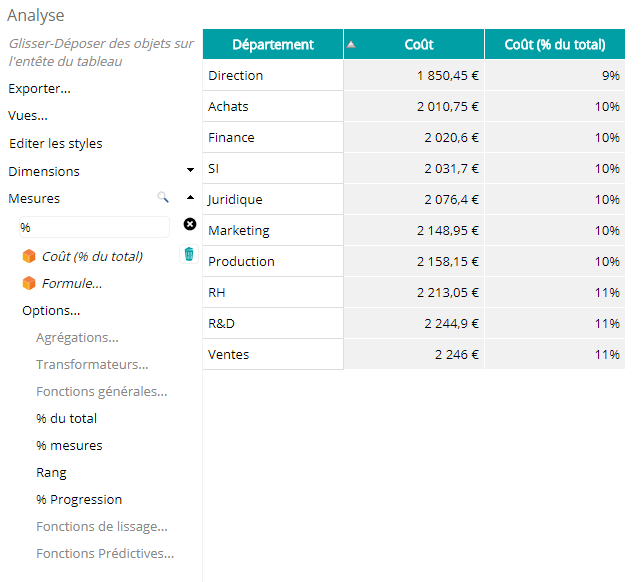This screenshot has width=644, height=582.
Task: Choose the % Progression function
Action: [x=79, y=499]
